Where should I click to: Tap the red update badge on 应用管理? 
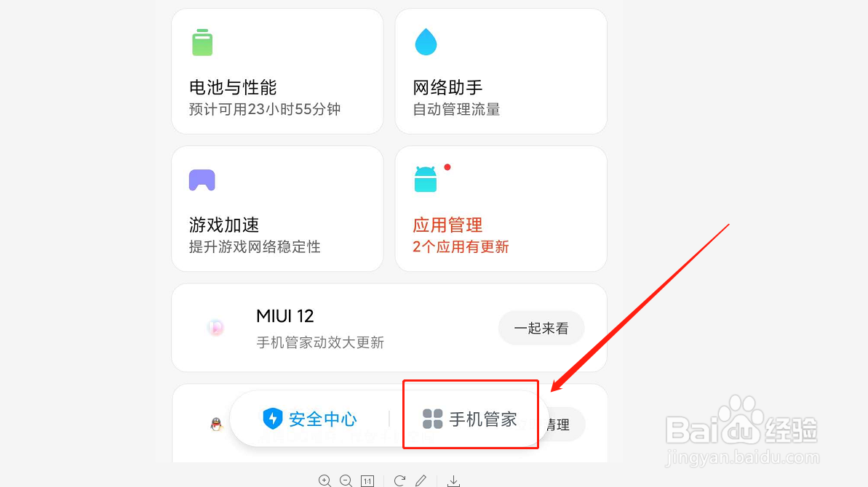pos(447,167)
